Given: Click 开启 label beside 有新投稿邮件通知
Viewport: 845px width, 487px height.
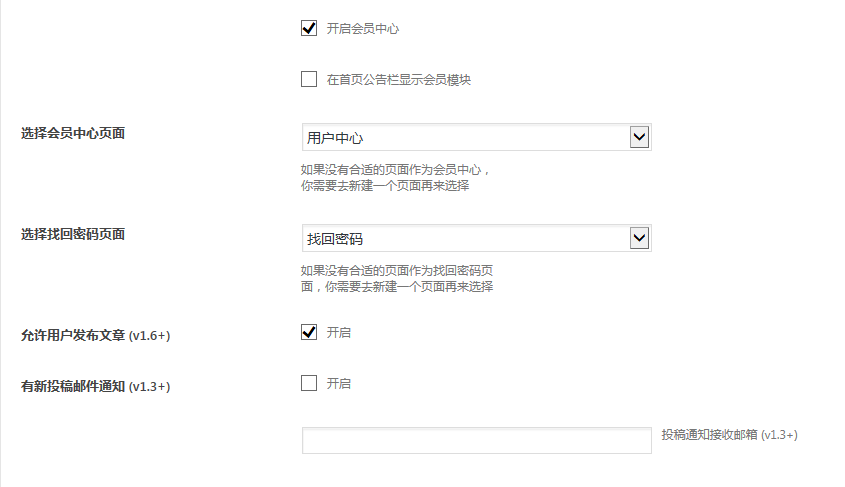Looking at the screenshot, I should coord(339,384).
